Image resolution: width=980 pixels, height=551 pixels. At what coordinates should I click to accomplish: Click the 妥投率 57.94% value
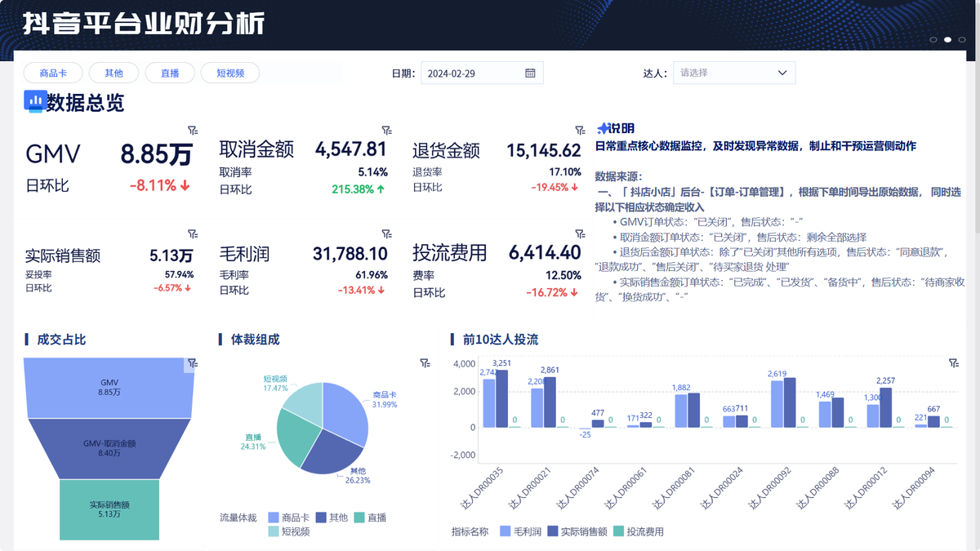tap(179, 274)
